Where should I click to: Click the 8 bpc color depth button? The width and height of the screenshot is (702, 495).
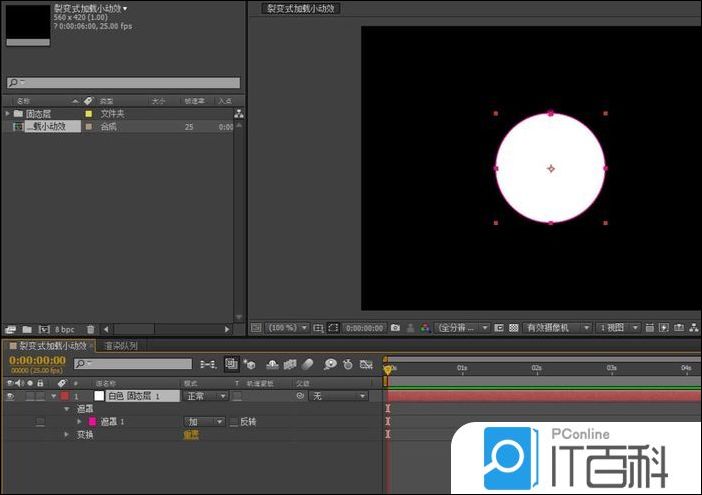coord(64,329)
